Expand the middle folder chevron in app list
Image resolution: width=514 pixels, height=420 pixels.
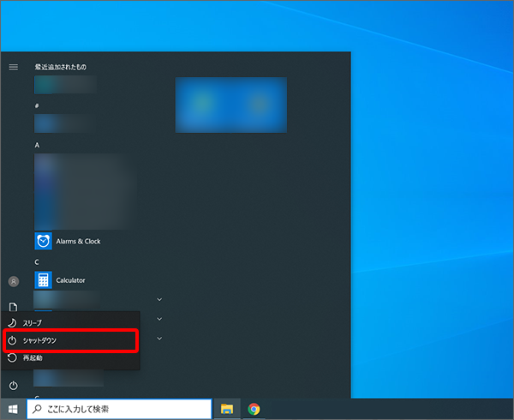click(159, 319)
